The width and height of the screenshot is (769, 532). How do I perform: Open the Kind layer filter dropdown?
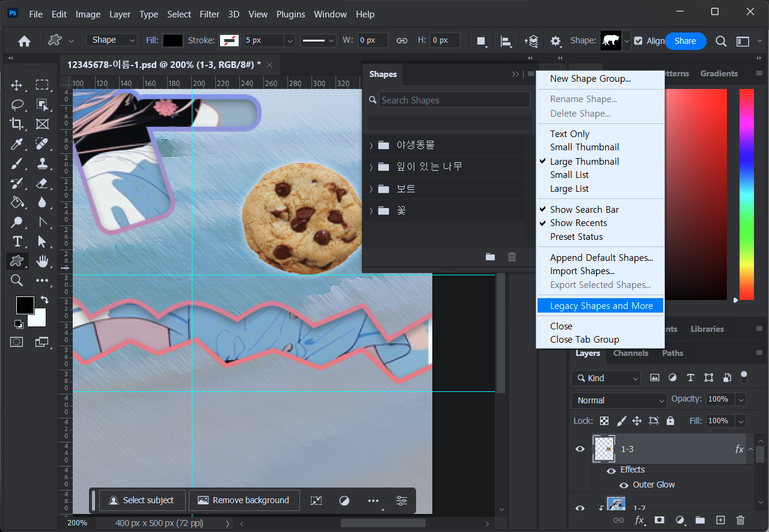tap(606, 378)
